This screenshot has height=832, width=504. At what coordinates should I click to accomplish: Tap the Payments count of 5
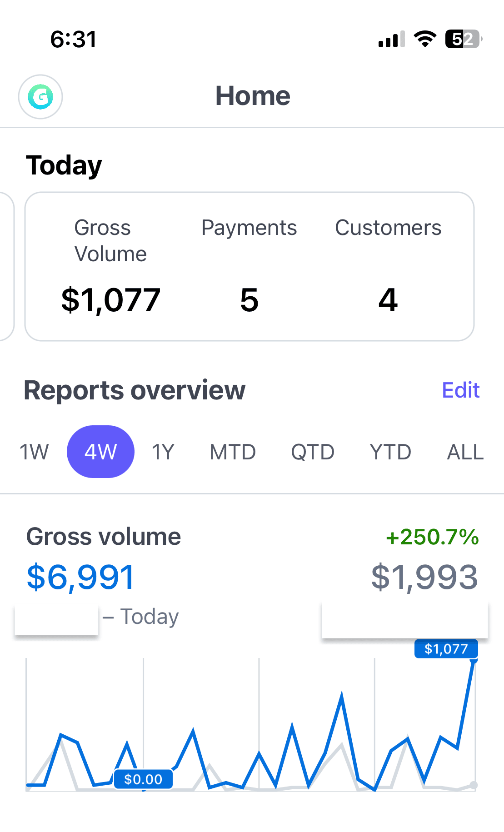pyautogui.click(x=249, y=300)
